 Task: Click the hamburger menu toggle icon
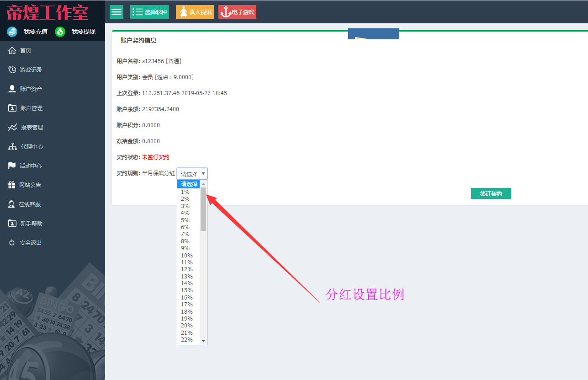[x=117, y=12]
